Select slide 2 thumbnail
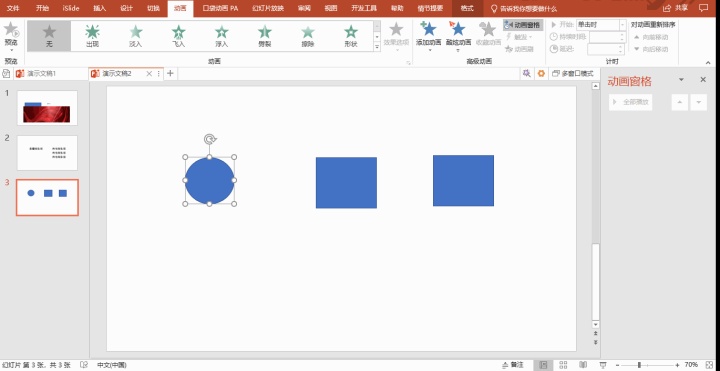720x371 pixels. [x=47, y=153]
